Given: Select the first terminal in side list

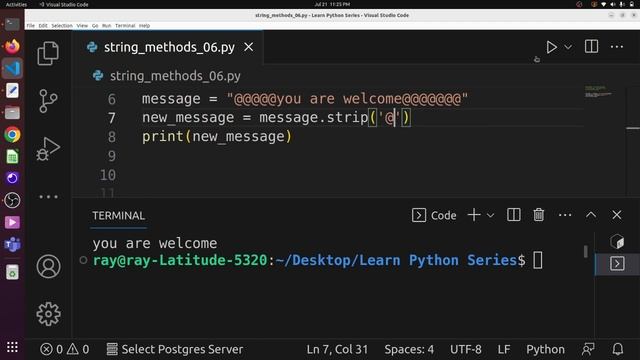Looking at the screenshot, I should coord(617,242).
